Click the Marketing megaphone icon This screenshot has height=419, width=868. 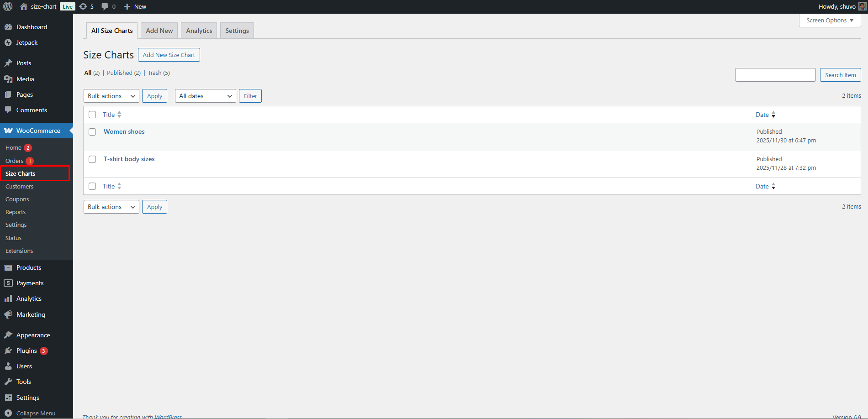[x=8, y=314]
